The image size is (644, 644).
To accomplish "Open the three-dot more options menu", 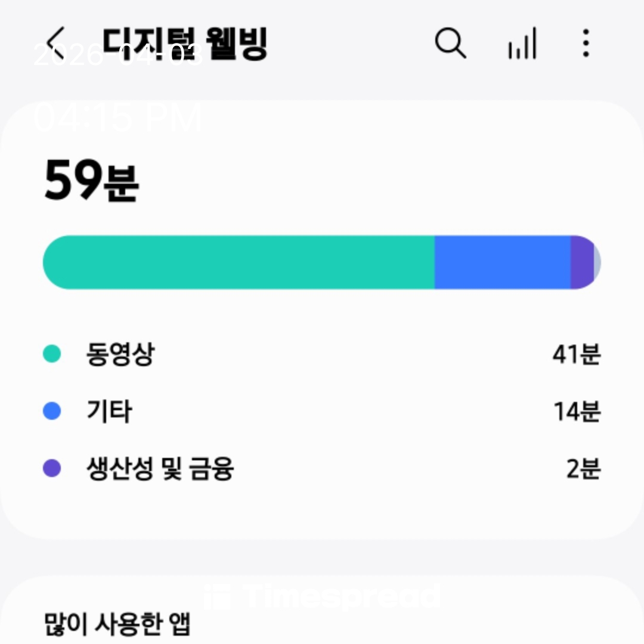I will pyautogui.click(x=586, y=44).
